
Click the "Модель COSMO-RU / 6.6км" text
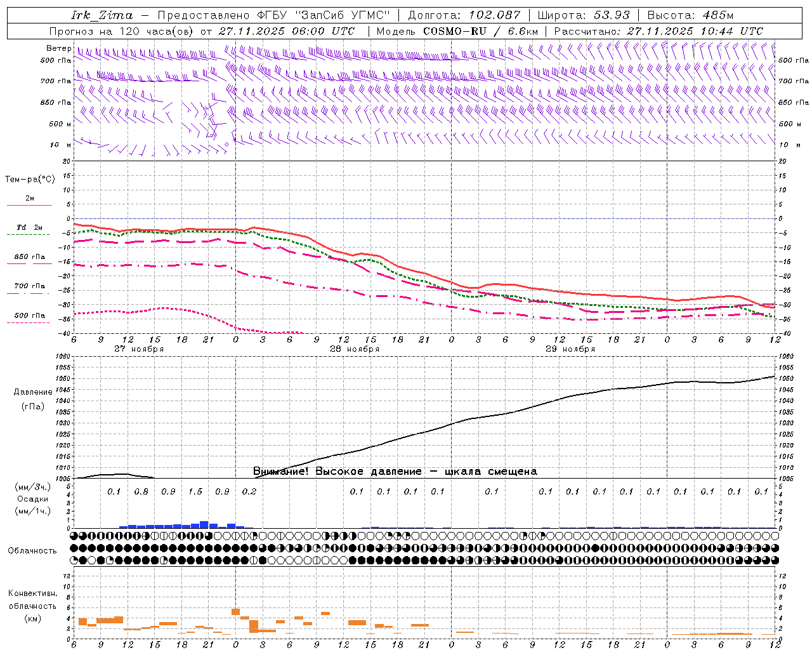457,31
